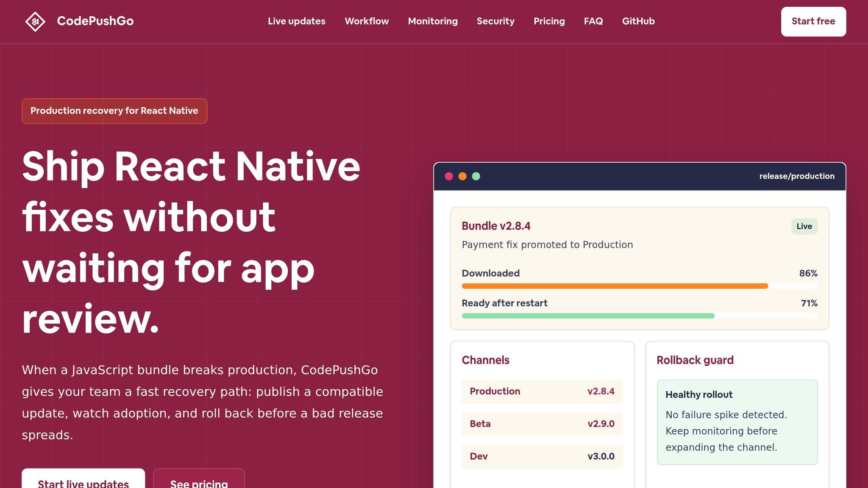
Task: Select the Production v2.8.4 channel row
Action: click(x=542, y=391)
